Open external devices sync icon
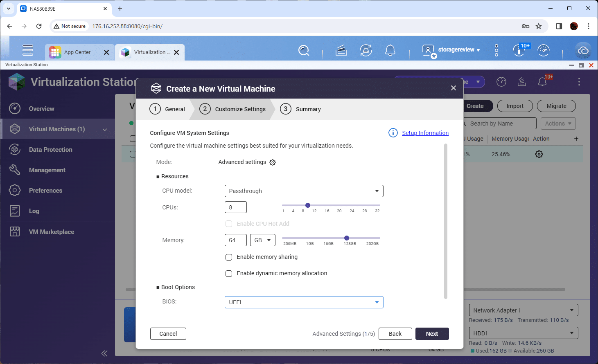Image resolution: width=598 pixels, height=364 pixels. (366, 51)
